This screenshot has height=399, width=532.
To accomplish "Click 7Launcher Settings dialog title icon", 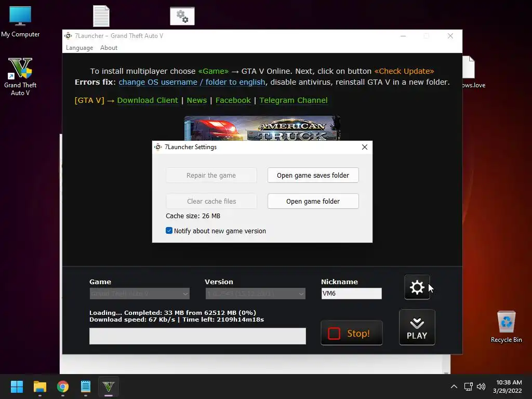I will pos(158,147).
